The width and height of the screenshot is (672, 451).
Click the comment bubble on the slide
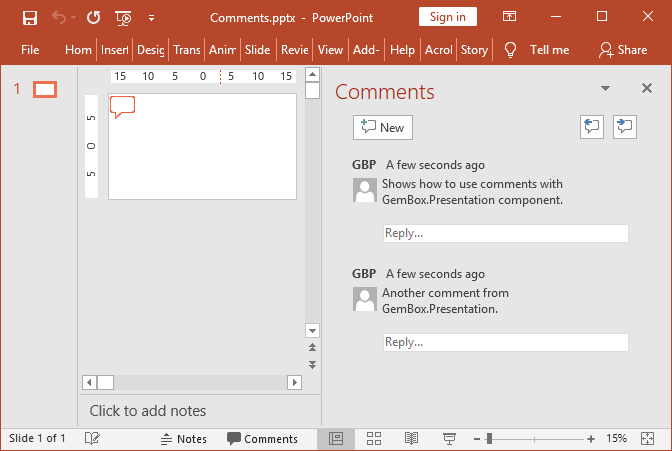[x=122, y=106]
